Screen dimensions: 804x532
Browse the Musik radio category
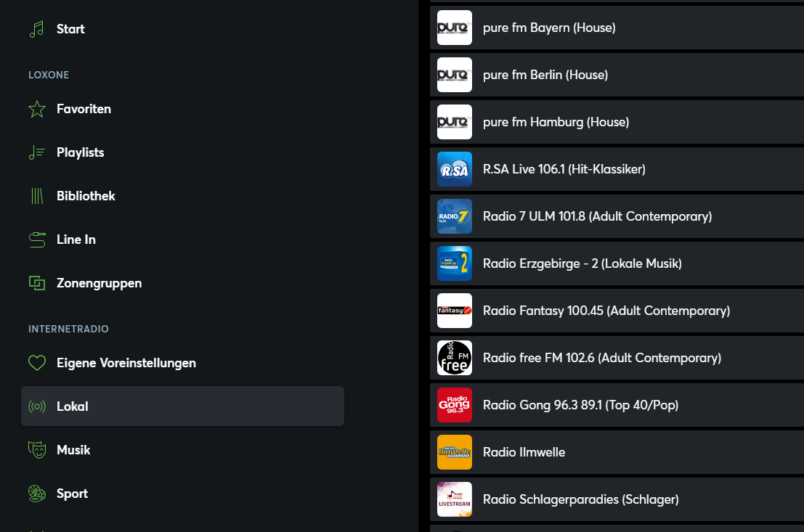tap(182, 450)
